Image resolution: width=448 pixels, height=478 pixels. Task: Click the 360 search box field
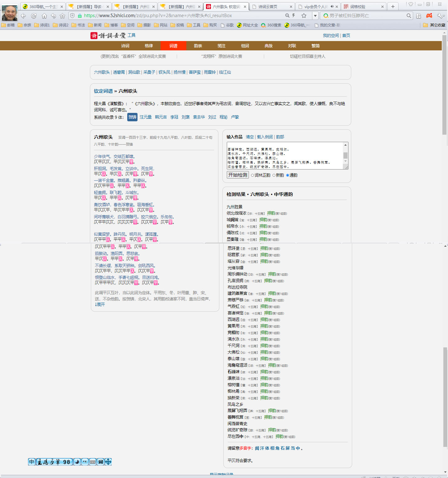[x=367, y=16]
